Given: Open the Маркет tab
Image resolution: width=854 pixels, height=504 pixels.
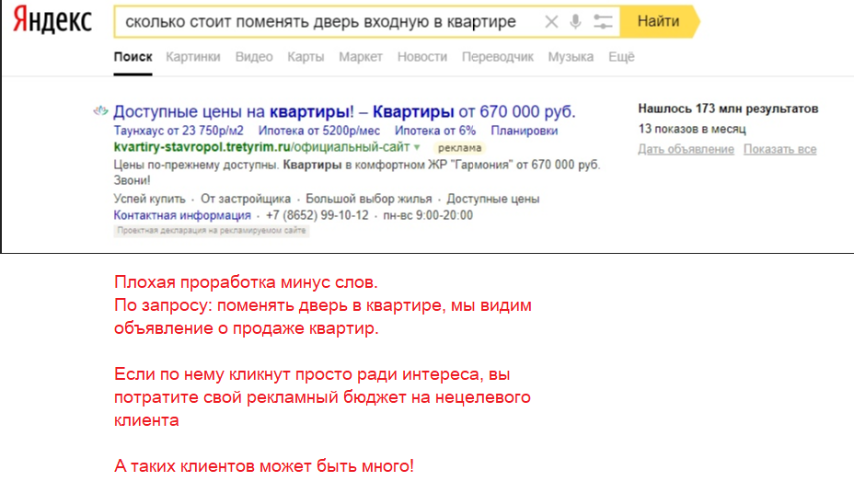Looking at the screenshot, I should click(x=361, y=57).
